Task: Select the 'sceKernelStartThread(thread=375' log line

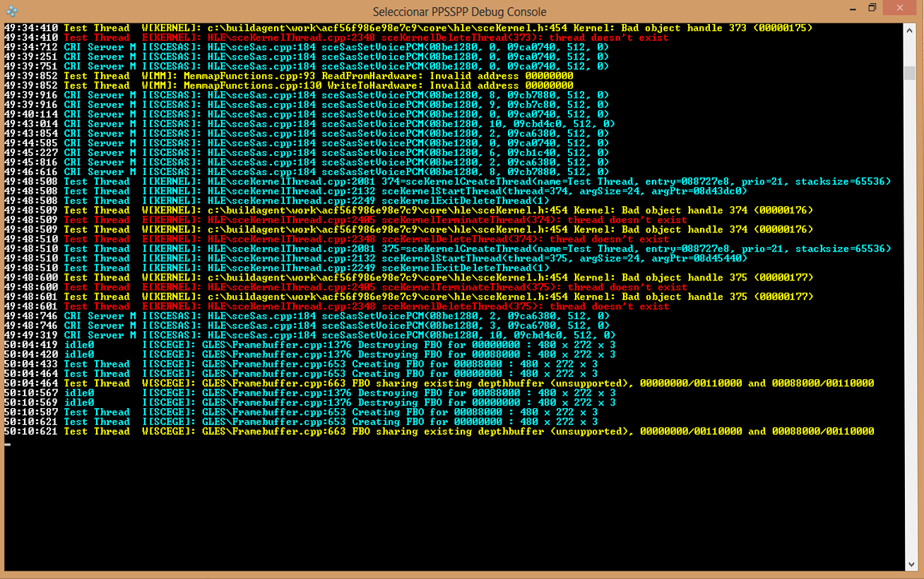Action: pyautogui.click(x=375, y=258)
